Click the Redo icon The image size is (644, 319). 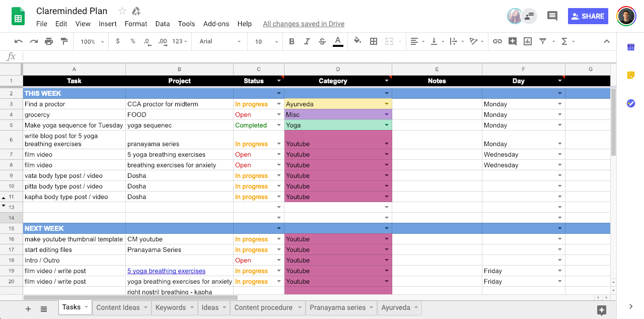point(34,41)
